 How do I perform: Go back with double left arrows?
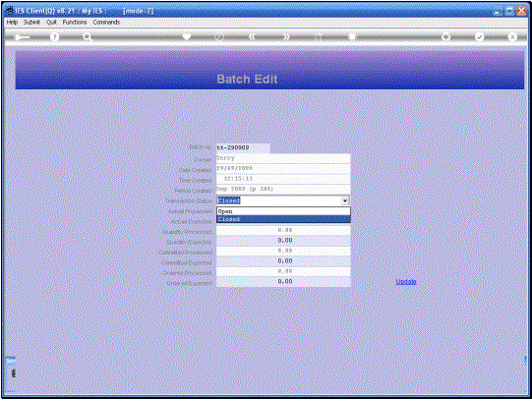(252, 37)
